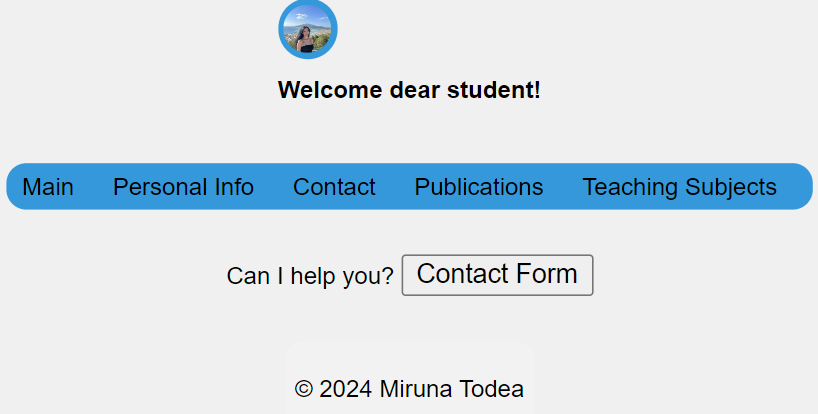Click the Contact Form button
Screen dimensions: 818x414
click(x=497, y=275)
